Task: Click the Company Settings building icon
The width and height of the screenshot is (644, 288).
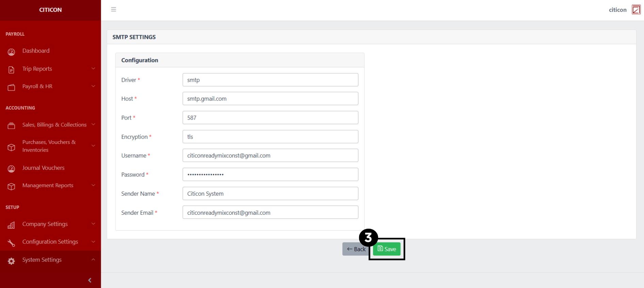Action: click(11, 225)
